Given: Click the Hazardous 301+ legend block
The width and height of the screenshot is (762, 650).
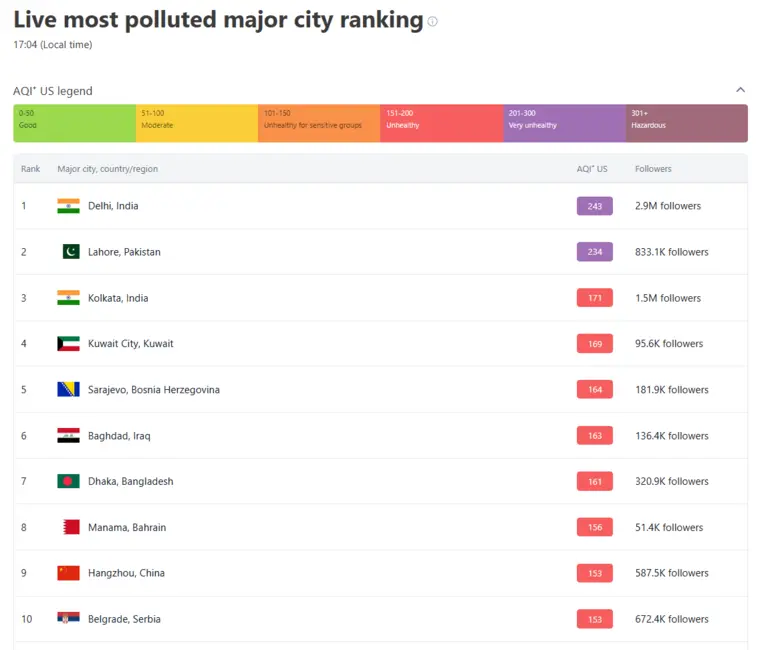Looking at the screenshot, I should (686, 123).
